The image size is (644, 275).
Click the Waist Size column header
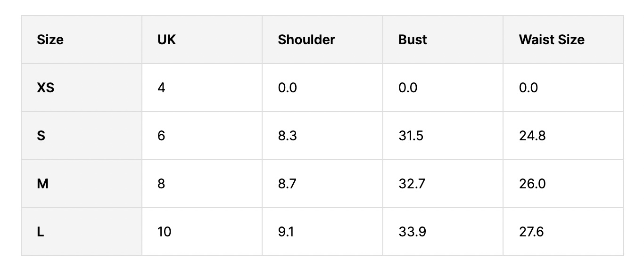[552, 40]
